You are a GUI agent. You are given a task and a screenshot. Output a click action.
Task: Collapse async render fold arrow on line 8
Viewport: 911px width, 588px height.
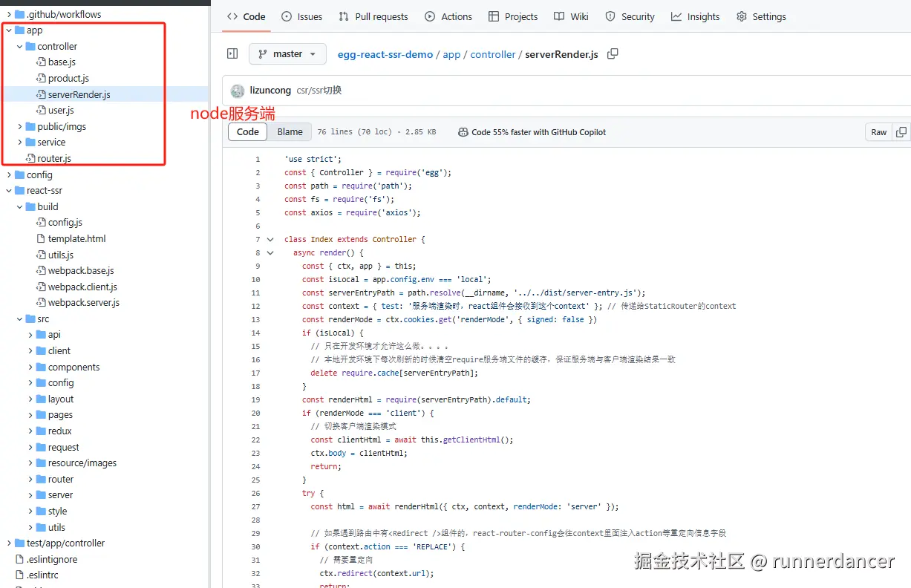[270, 252]
